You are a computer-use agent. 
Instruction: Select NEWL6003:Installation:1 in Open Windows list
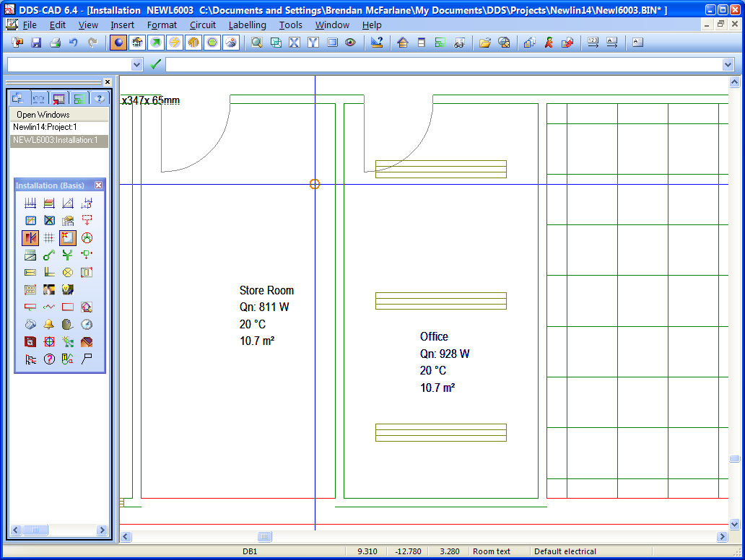[55, 140]
